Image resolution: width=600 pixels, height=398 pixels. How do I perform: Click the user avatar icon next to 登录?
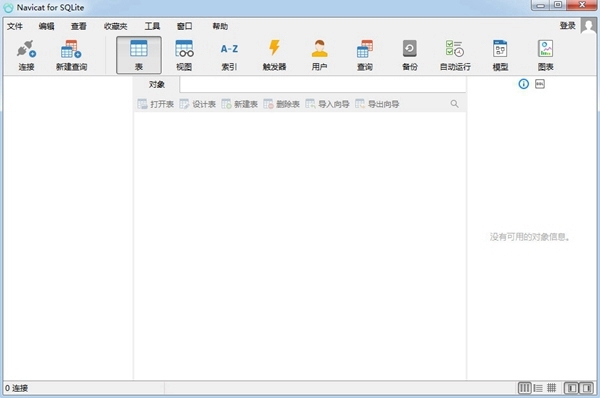click(588, 26)
